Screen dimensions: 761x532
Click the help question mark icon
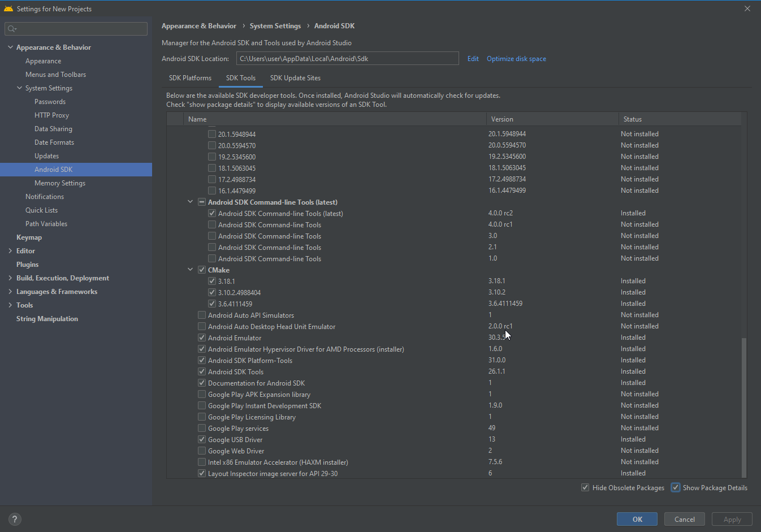tap(14, 518)
